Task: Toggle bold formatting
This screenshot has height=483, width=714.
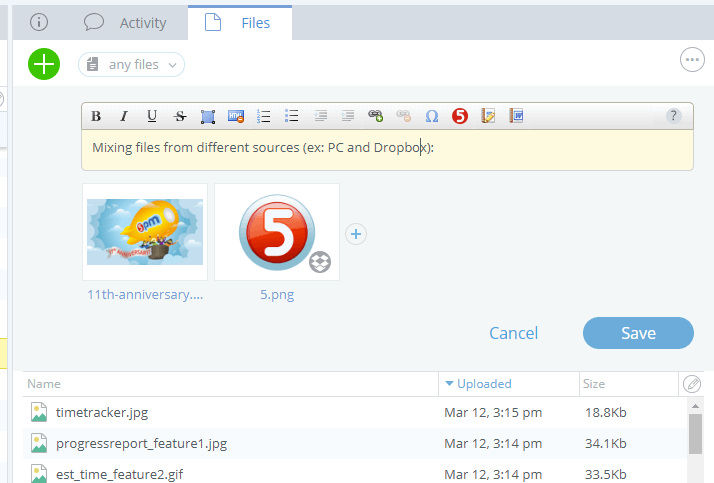Action: tap(96, 116)
